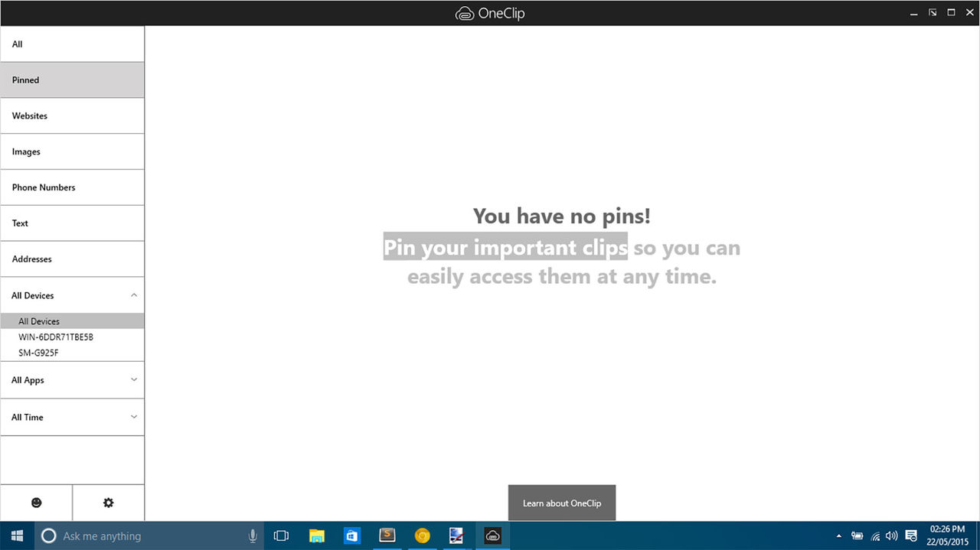Viewport: 980px width, 550px height.
Task: Filter clips by Websites
Action: [x=72, y=116]
